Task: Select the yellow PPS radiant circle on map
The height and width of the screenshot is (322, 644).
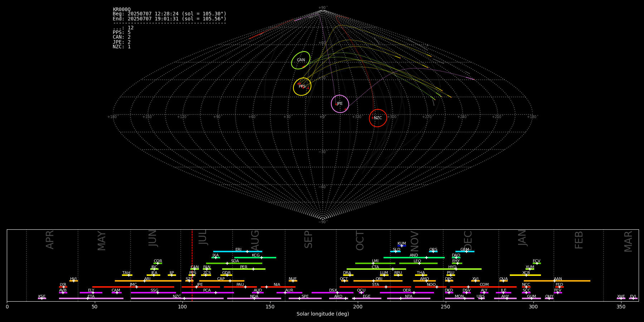Action: click(302, 87)
